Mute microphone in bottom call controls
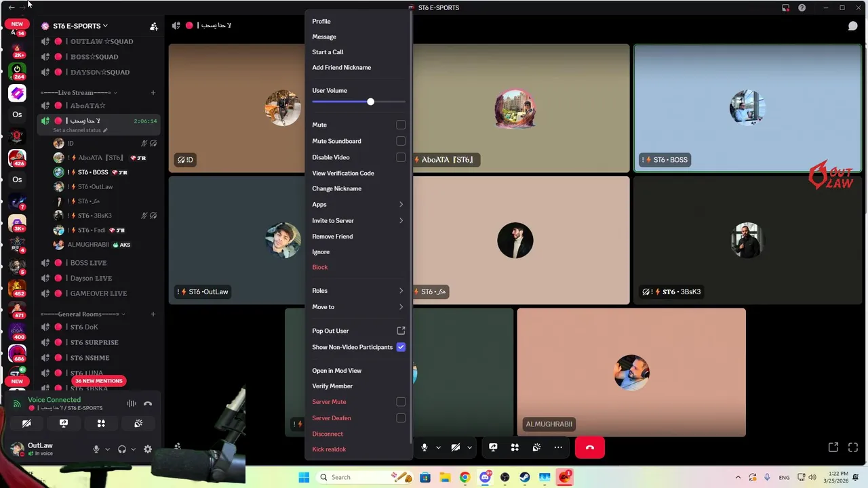Viewport: 868px width, 488px height. 425,447
